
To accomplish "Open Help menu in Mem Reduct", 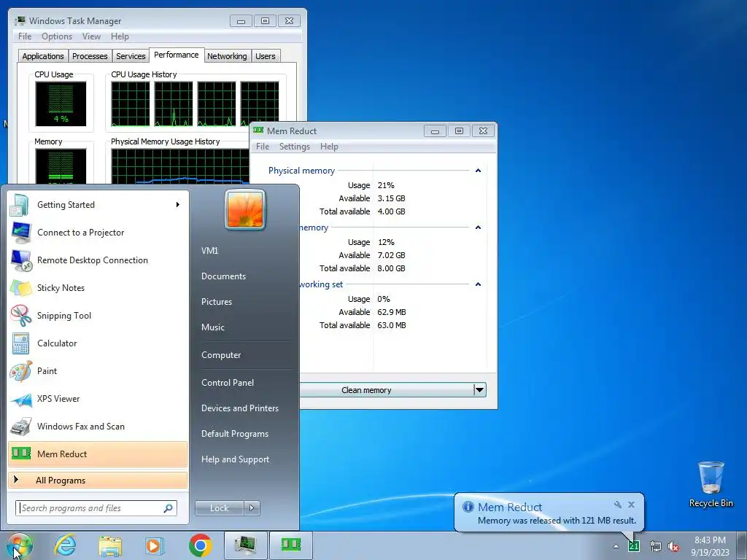I will click(329, 147).
